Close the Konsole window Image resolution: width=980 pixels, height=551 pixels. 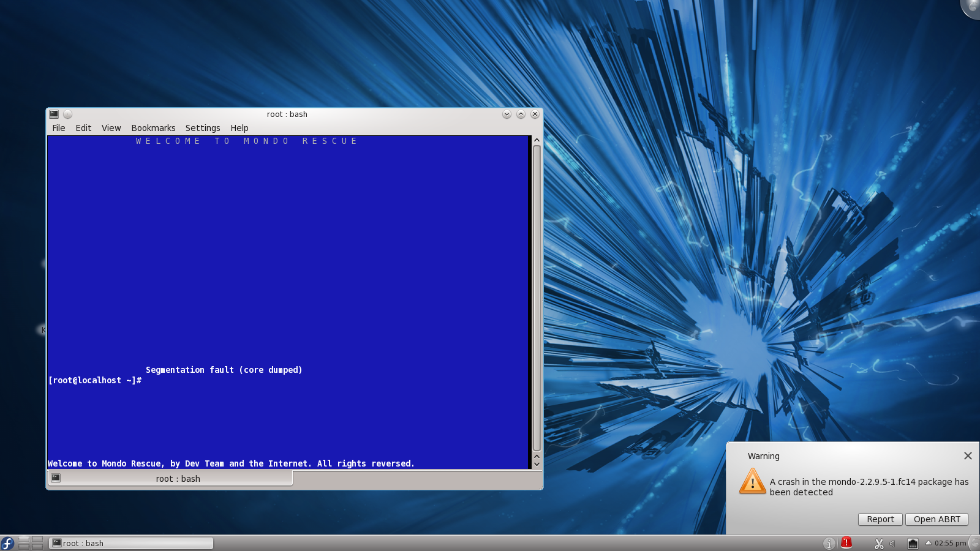tap(535, 114)
